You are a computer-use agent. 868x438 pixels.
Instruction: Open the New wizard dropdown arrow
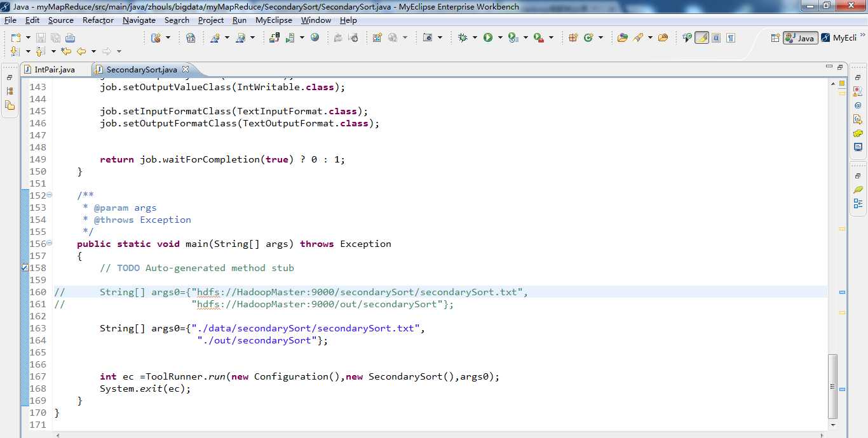point(28,37)
